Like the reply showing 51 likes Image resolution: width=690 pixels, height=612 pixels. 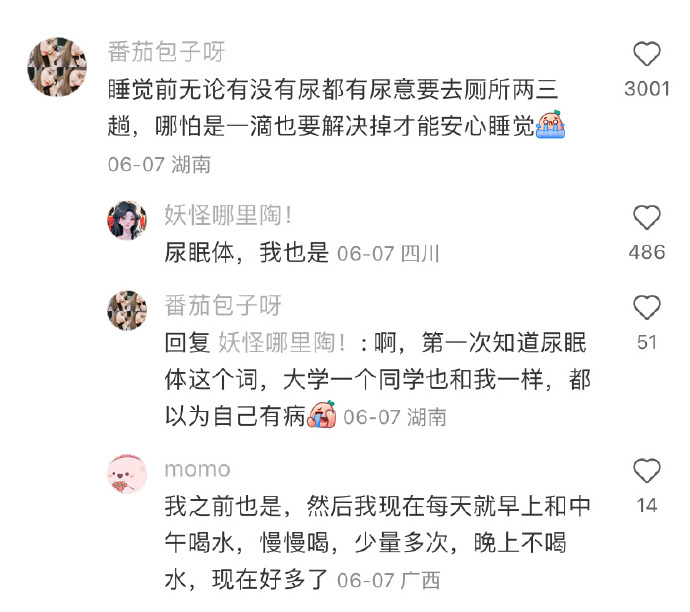pyautogui.click(x=646, y=307)
